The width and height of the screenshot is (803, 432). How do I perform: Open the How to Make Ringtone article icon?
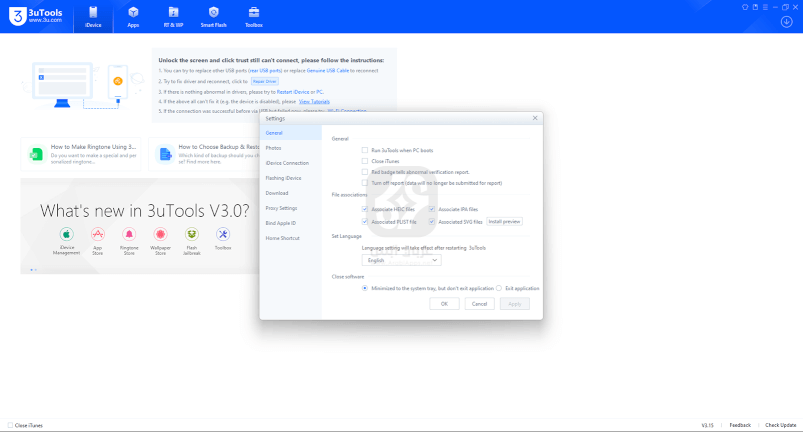coord(36,154)
